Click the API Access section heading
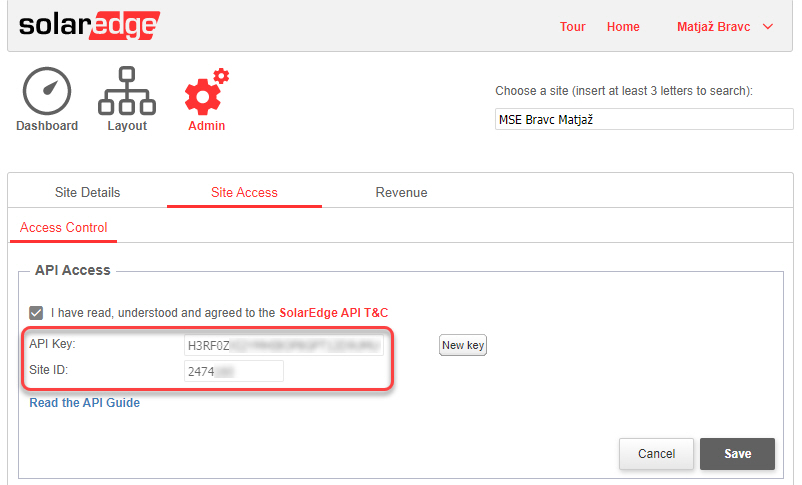The image size is (802, 485). click(73, 270)
